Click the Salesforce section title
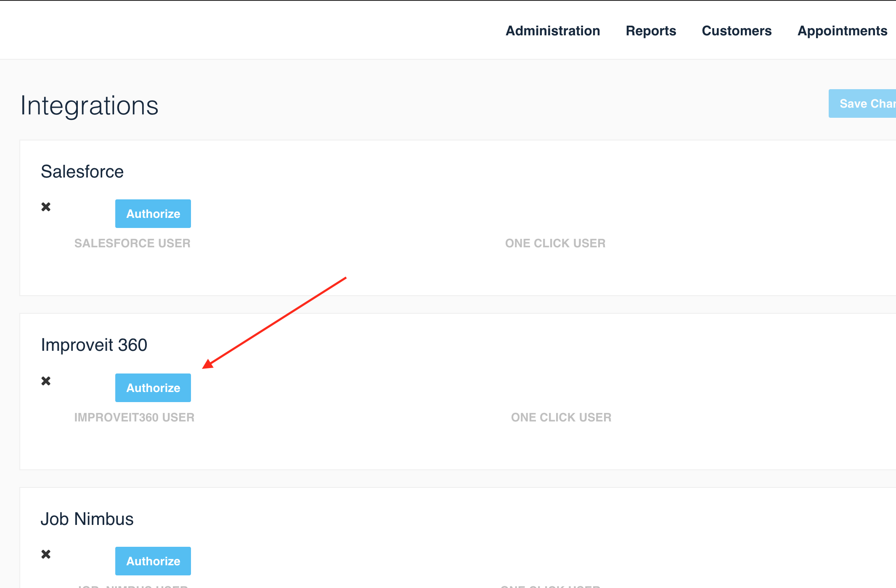 click(x=82, y=172)
